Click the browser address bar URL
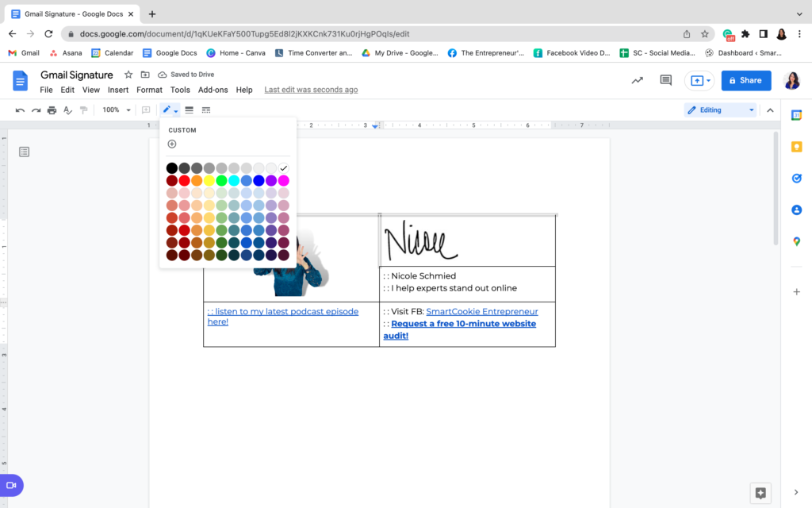 click(244, 34)
